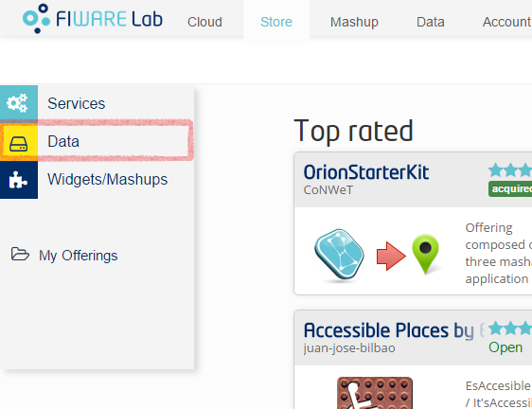Select Services in the sidebar

77,103
